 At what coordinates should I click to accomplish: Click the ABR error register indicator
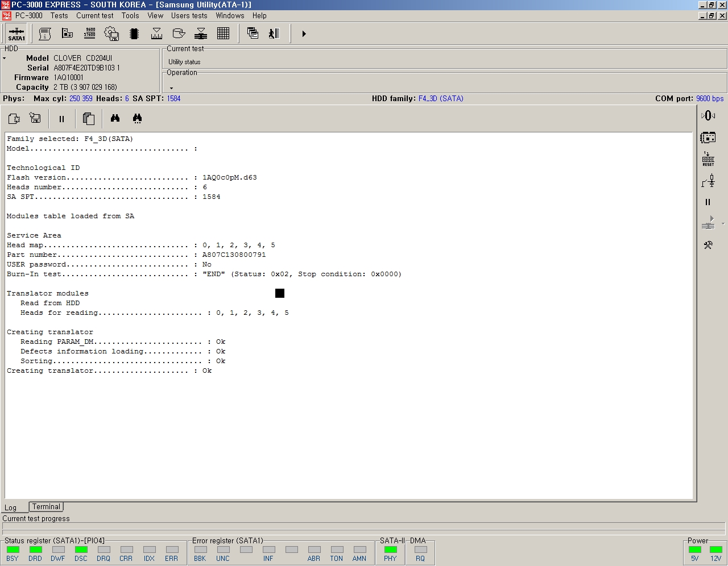(314, 550)
